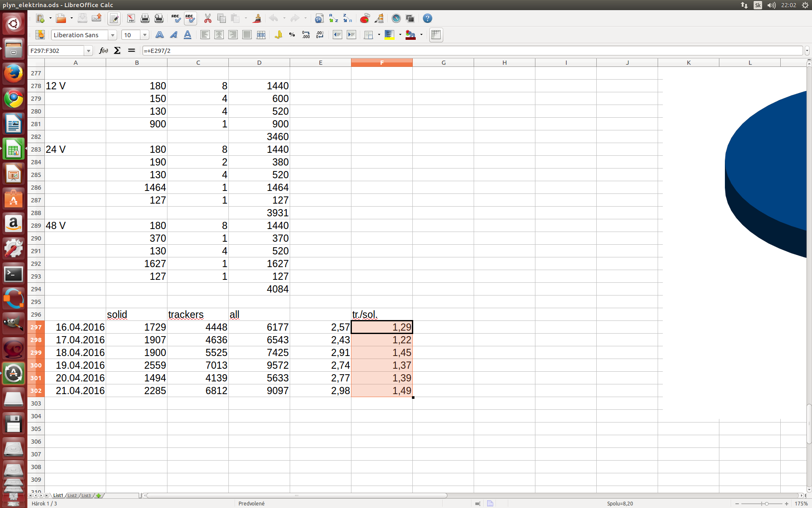Open the Liberation Sans font name dropdown
Viewport: 812px width, 508px height.
(x=112, y=35)
